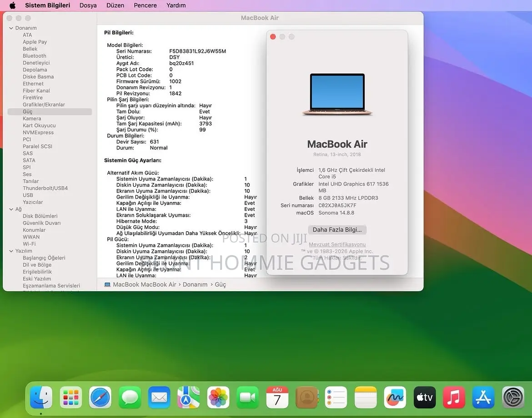Close the About This Mac window
The height and width of the screenshot is (418, 532).
pos(273,37)
